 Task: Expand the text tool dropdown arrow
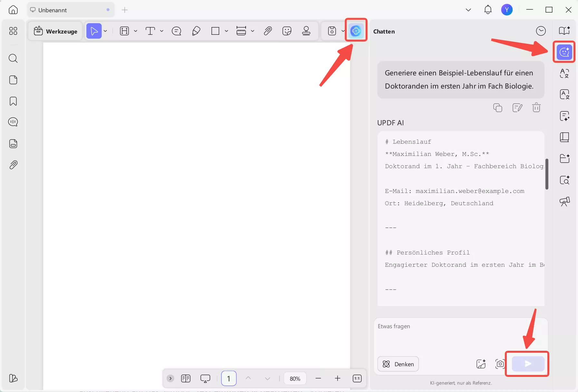pos(162,31)
